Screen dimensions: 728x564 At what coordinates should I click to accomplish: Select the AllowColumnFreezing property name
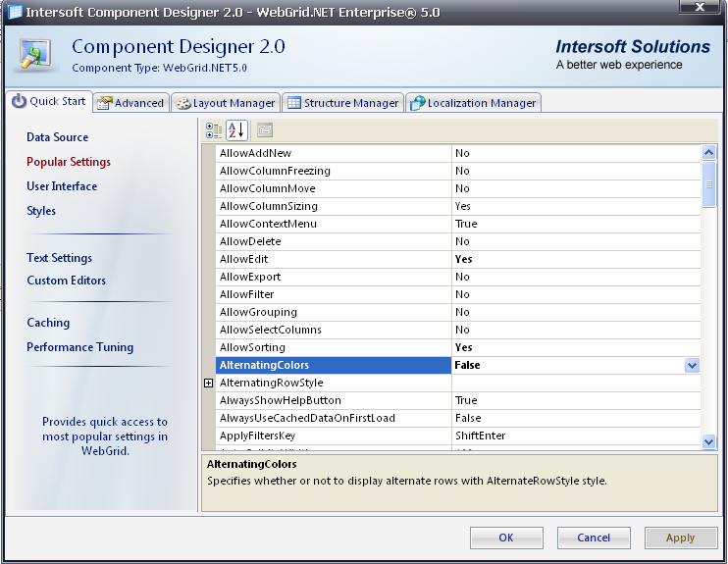pyautogui.click(x=275, y=171)
